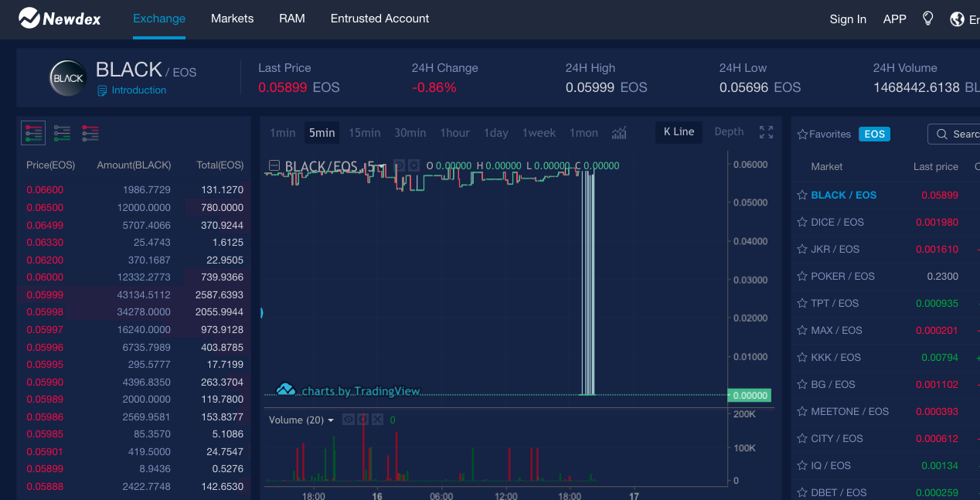The width and height of the screenshot is (980, 500).
Task: Sort markets by Last price header
Action: [x=935, y=167]
